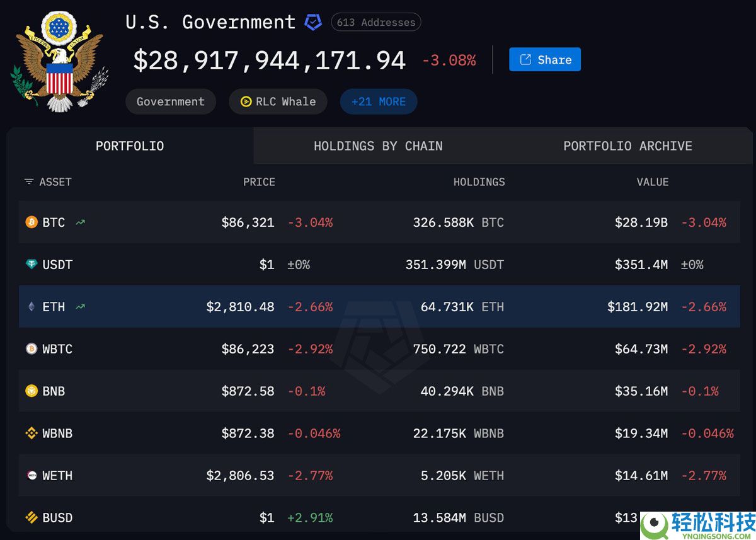Toggle the trend chart indicator beside ETH
This screenshot has width=756, height=540.
point(79,307)
